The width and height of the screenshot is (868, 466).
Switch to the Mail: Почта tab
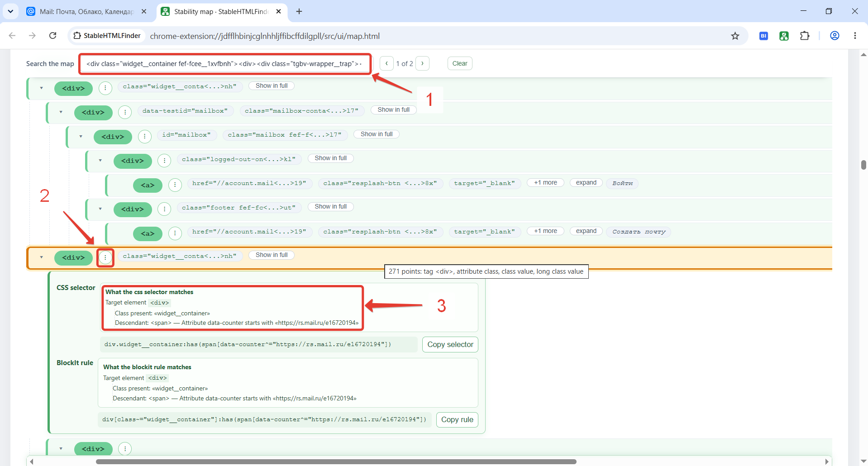[86, 11]
